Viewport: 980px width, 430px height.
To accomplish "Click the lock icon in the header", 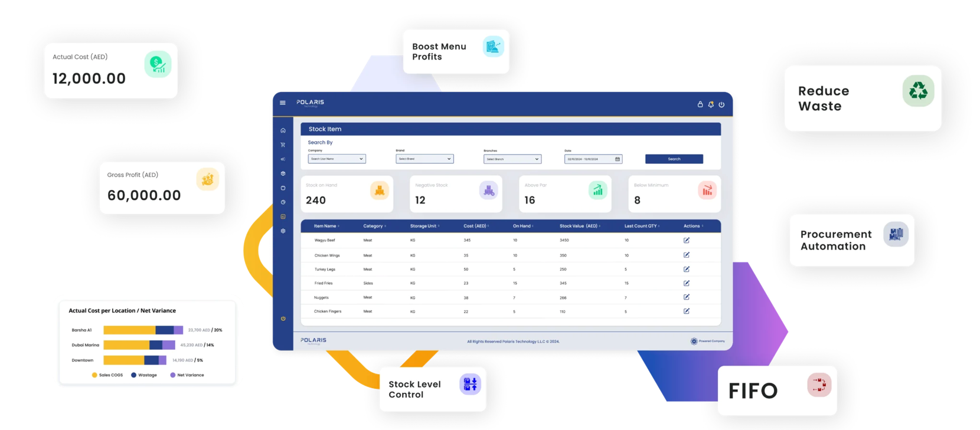I will [700, 104].
